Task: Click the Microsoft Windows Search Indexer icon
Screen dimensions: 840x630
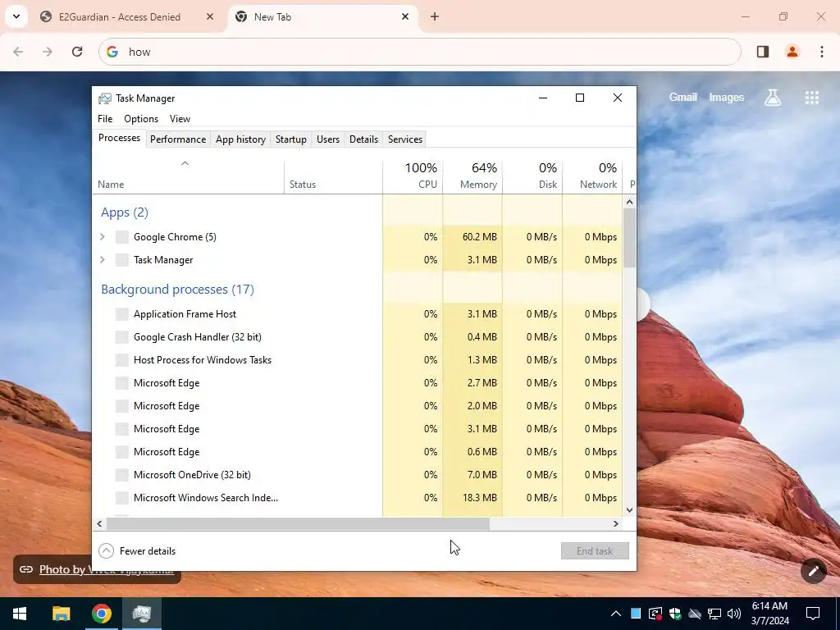Action: 122,498
